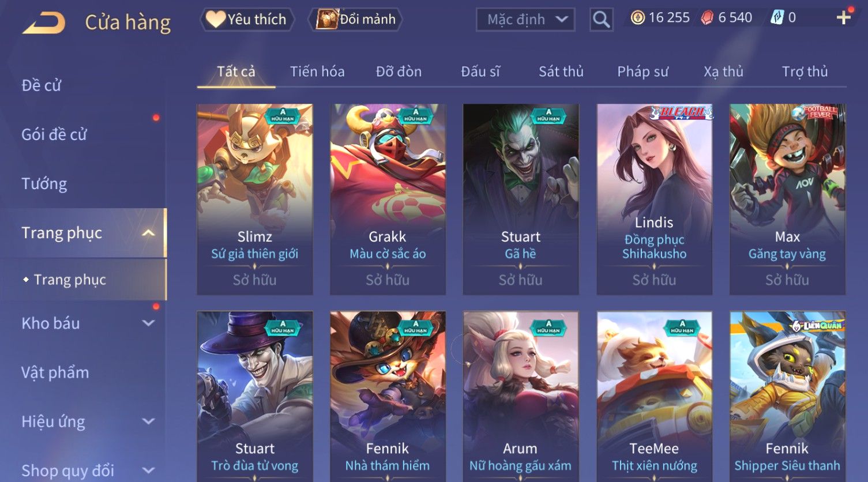Image resolution: width=868 pixels, height=482 pixels.
Task: Tap the blue voucher currency icon
Action: (777, 18)
